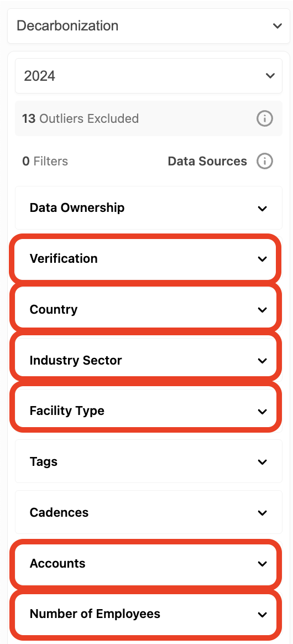Expand the Cadences filter section

[x=149, y=512]
